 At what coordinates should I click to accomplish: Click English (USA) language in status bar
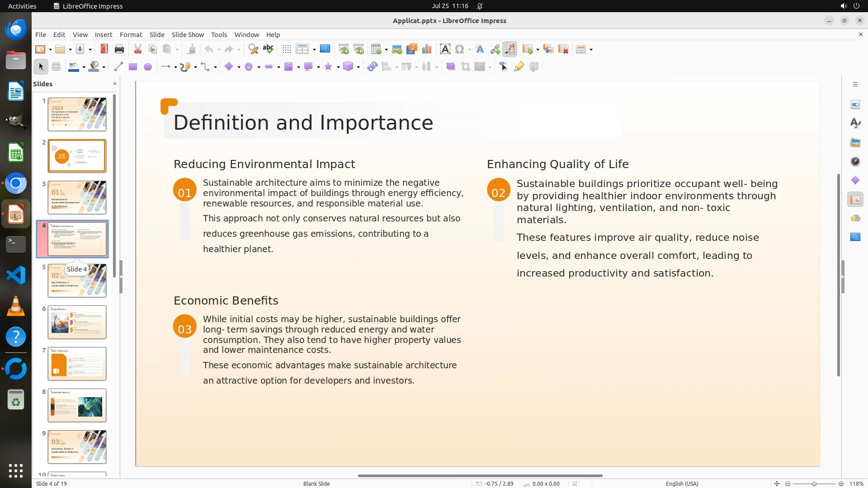pyautogui.click(x=682, y=483)
